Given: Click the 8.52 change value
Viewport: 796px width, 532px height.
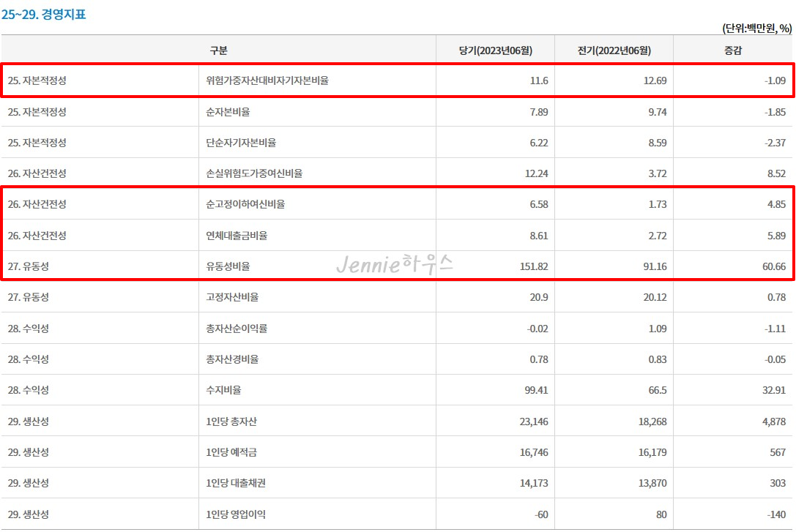Looking at the screenshot, I should point(777,173).
